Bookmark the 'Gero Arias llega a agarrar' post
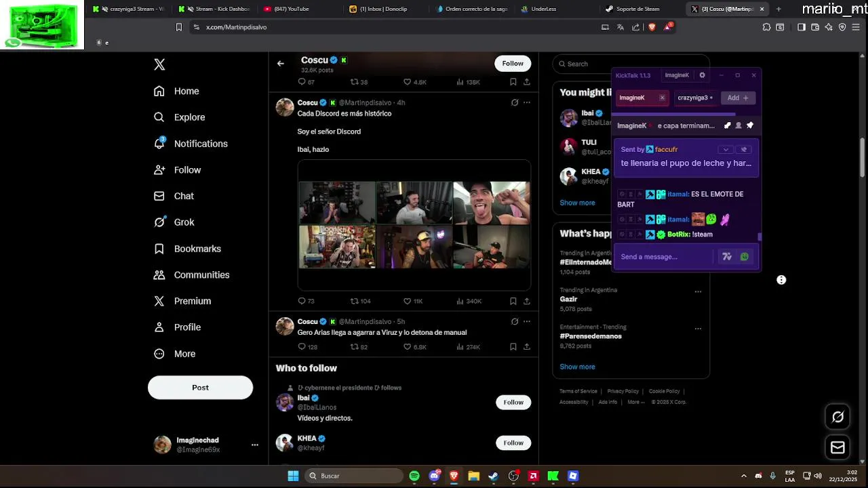Screen dimensions: 868x488 (513, 346)
